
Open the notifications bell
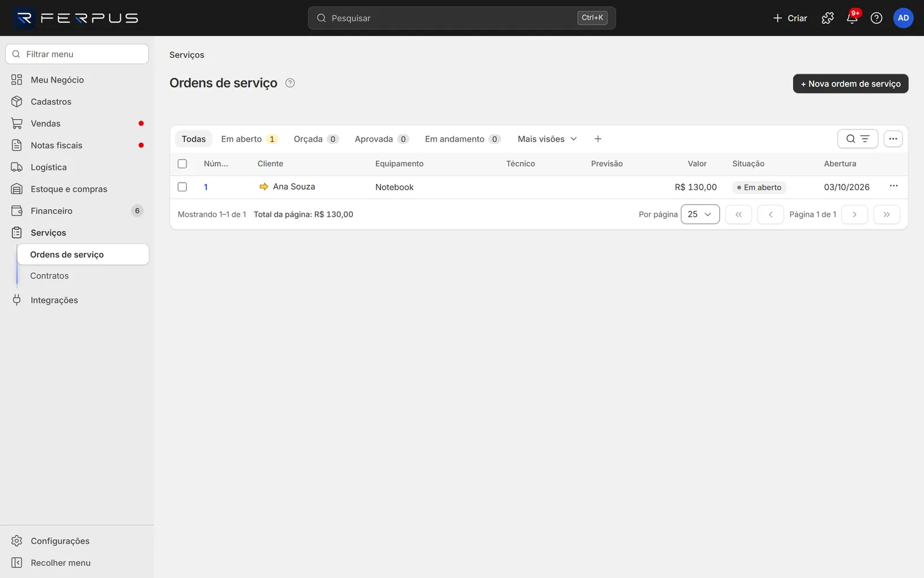(x=852, y=18)
